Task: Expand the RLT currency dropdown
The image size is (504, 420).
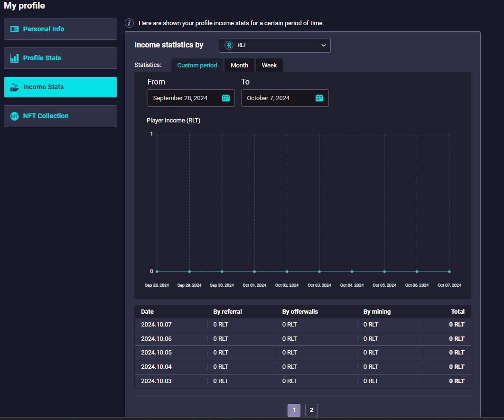Action: pyautogui.click(x=274, y=45)
